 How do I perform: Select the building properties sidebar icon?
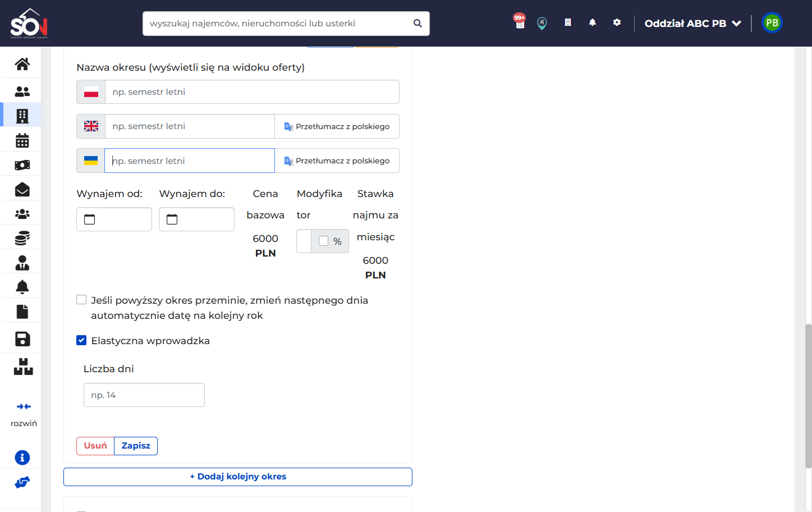[x=22, y=116]
